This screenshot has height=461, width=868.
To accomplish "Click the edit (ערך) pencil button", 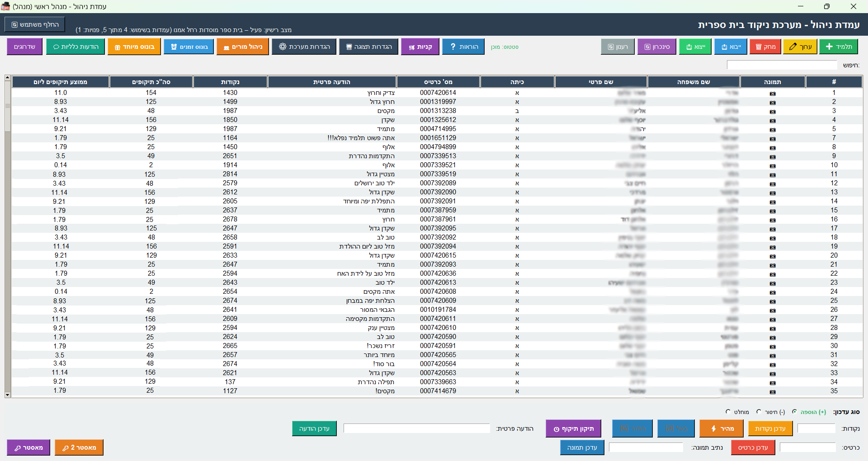I will [800, 47].
